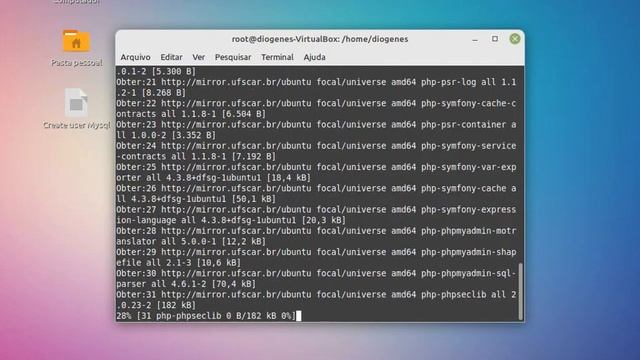Open the Pasta pessoal desktop folder icon
The width and height of the screenshot is (640, 360).
coord(76,41)
